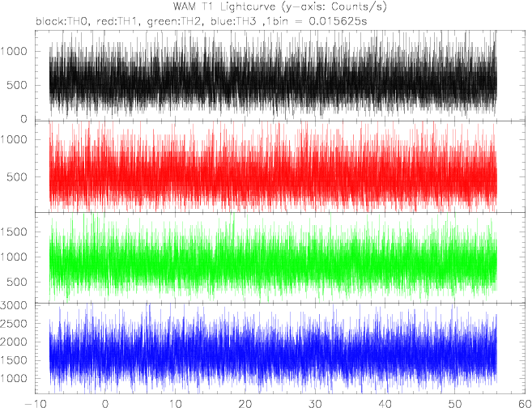Screen dimensions: 532x408
Task: Click the 500 y-axis label of red panel
Action: [x=17, y=177]
